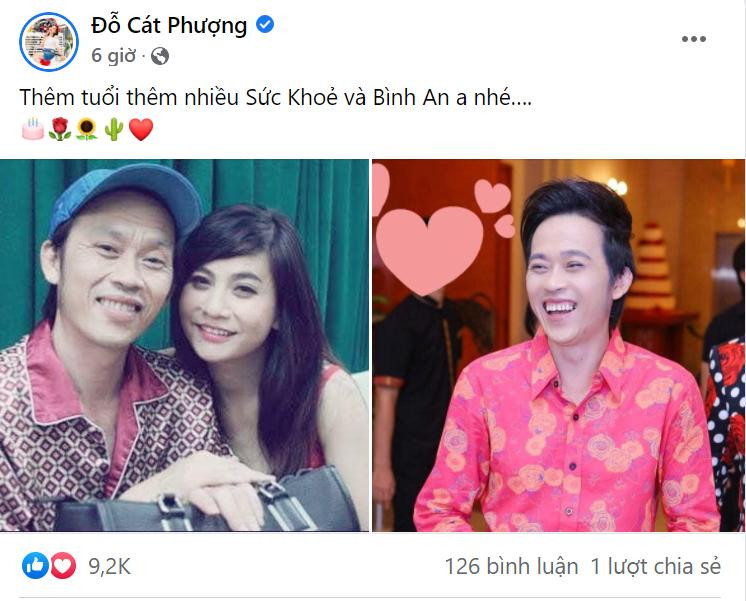Click the large pink heart sticker on photo

pyautogui.click(x=429, y=250)
